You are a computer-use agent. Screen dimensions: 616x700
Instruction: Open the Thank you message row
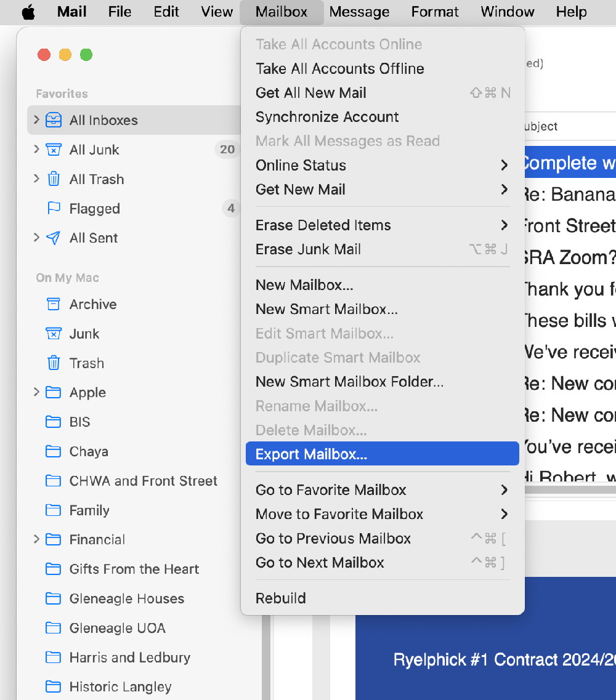[570, 289]
